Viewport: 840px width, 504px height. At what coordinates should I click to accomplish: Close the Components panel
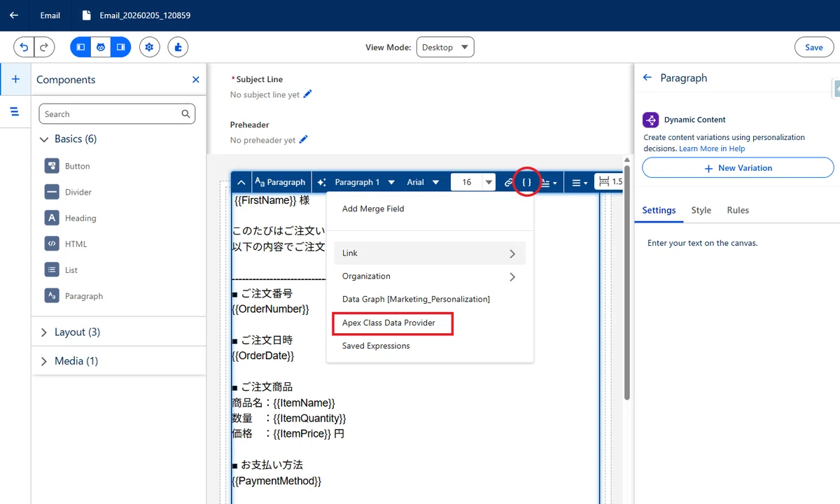point(196,80)
